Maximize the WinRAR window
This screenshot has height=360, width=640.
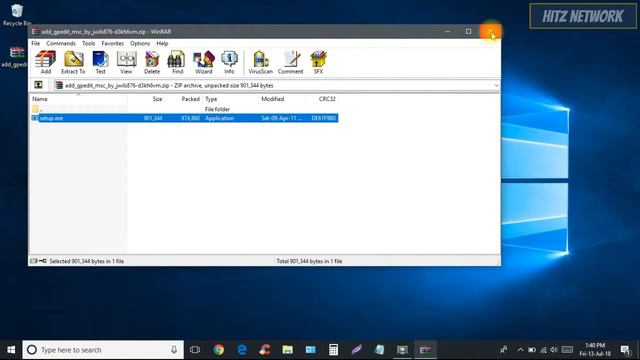[x=469, y=31]
